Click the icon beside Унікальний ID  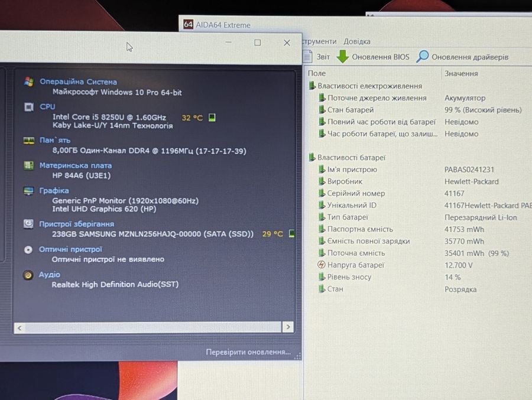coord(322,205)
